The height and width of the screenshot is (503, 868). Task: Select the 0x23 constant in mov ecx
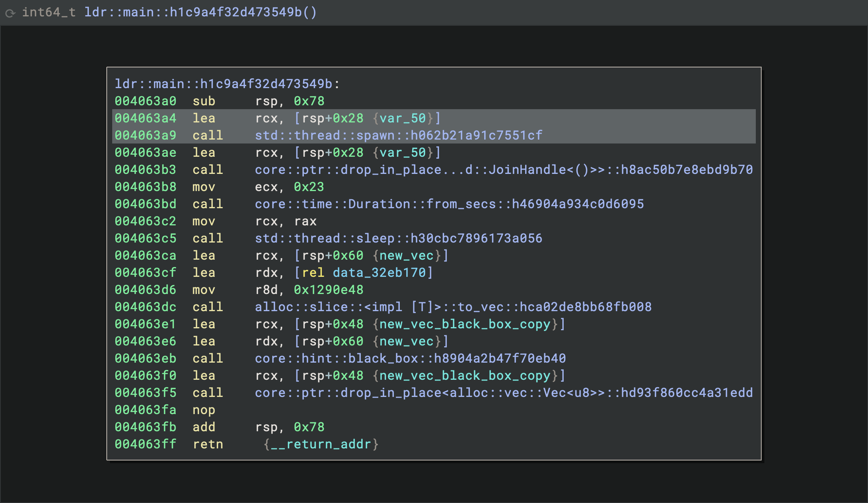click(x=309, y=187)
